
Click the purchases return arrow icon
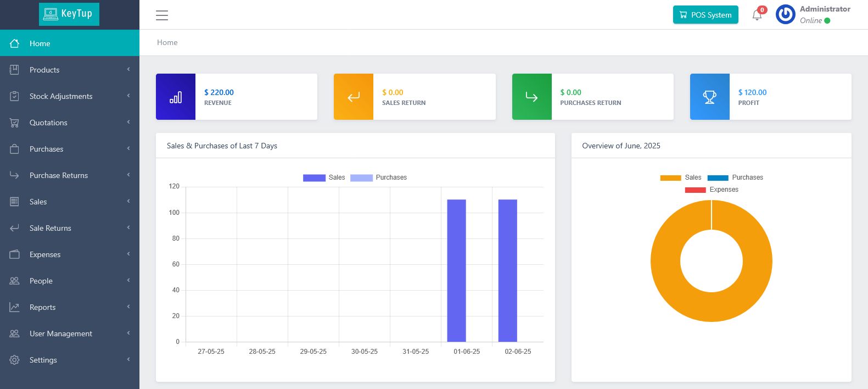(x=531, y=97)
